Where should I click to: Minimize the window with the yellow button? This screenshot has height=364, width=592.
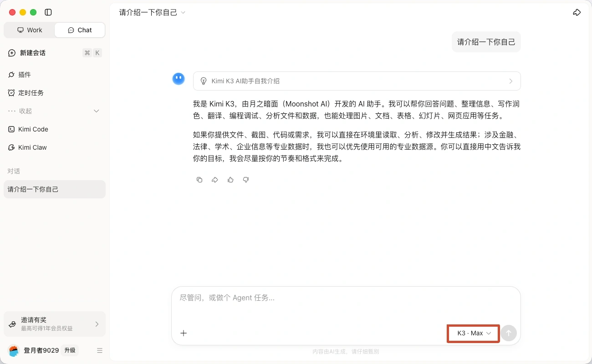[23, 12]
